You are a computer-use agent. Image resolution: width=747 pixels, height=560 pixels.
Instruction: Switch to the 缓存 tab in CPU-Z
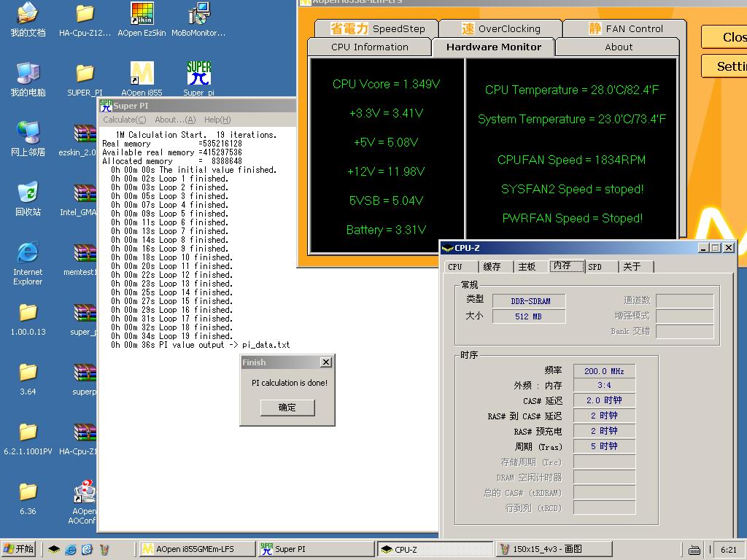(495, 267)
